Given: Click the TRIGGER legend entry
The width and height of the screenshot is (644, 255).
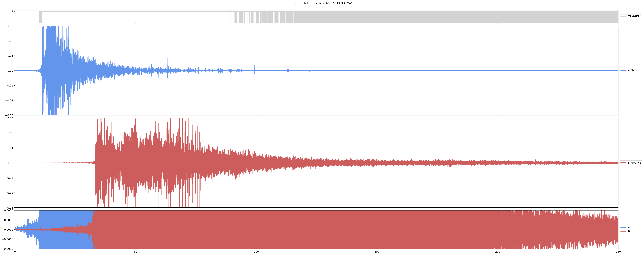Looking at the screenshot, I should [x=630, y=16].
